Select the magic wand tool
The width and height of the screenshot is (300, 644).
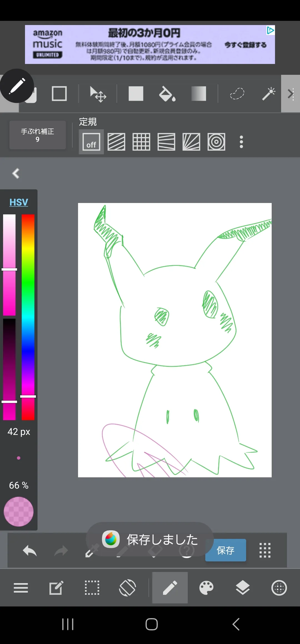tap(269, 93)
